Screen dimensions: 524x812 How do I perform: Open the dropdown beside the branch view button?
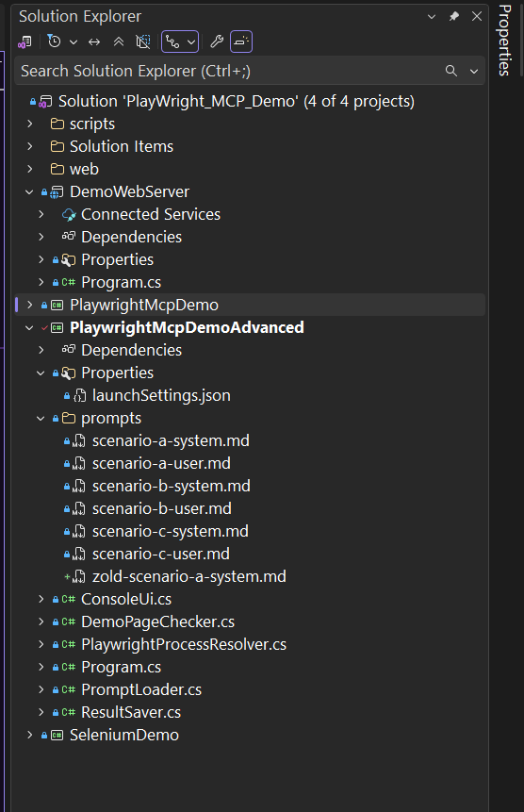[191, 41]
